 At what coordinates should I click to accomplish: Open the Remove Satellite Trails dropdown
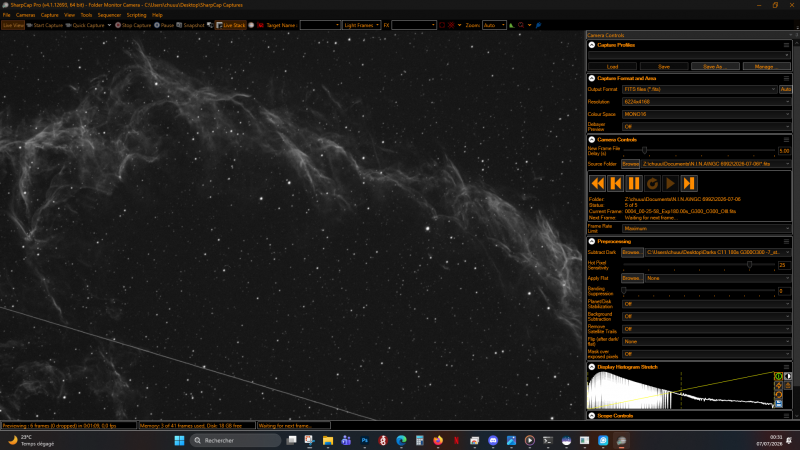coord(706,329)
